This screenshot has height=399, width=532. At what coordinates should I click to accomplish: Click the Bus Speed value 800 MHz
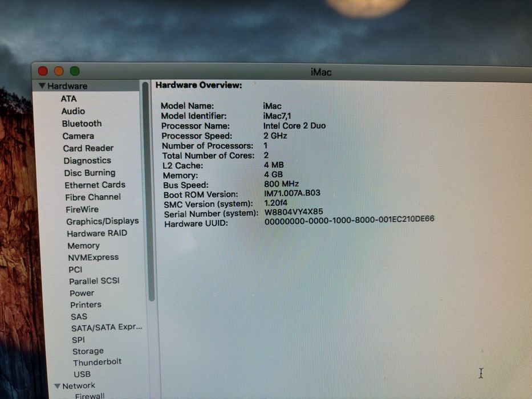tap(281, 184)
